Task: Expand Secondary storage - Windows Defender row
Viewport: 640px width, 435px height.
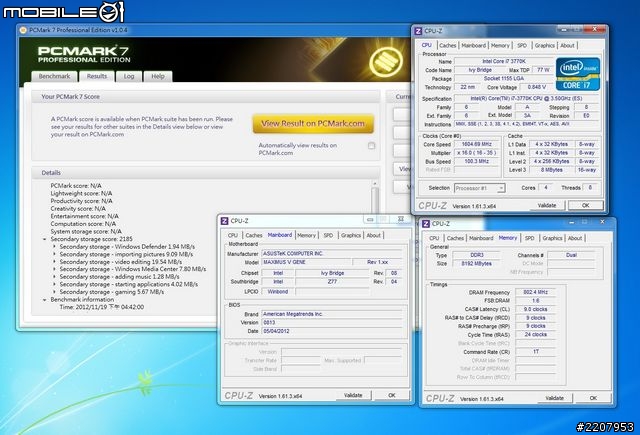Action: pyautogui.click(x=54, y=246)
